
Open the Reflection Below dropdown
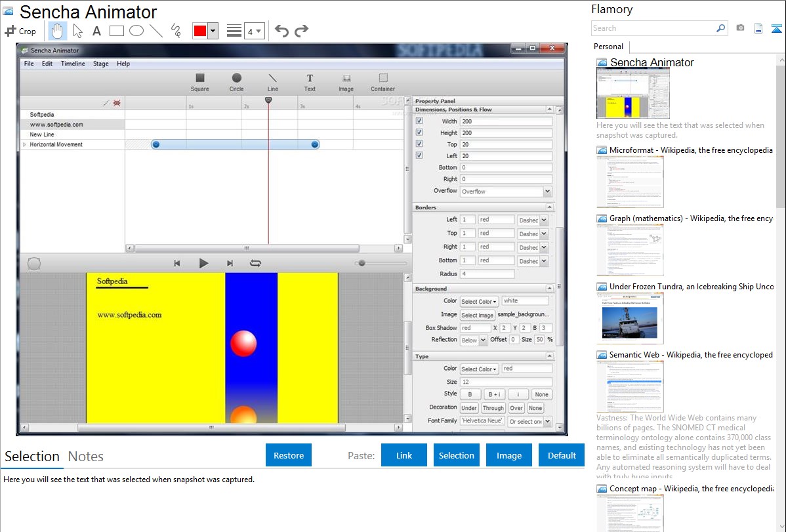pyautogui.click(x=473, y=340)
